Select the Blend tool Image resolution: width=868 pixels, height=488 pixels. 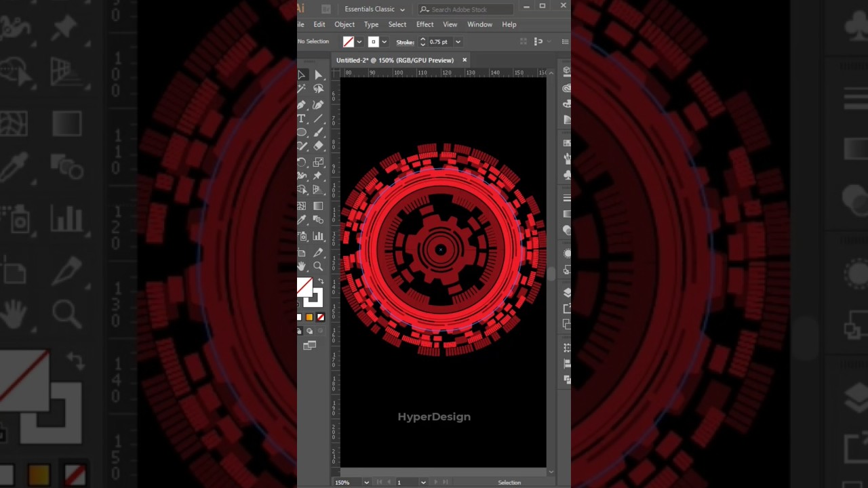point(319,220)
